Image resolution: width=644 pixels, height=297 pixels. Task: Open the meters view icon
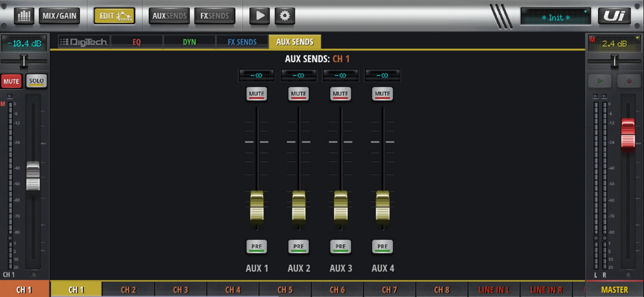[25, 16]
